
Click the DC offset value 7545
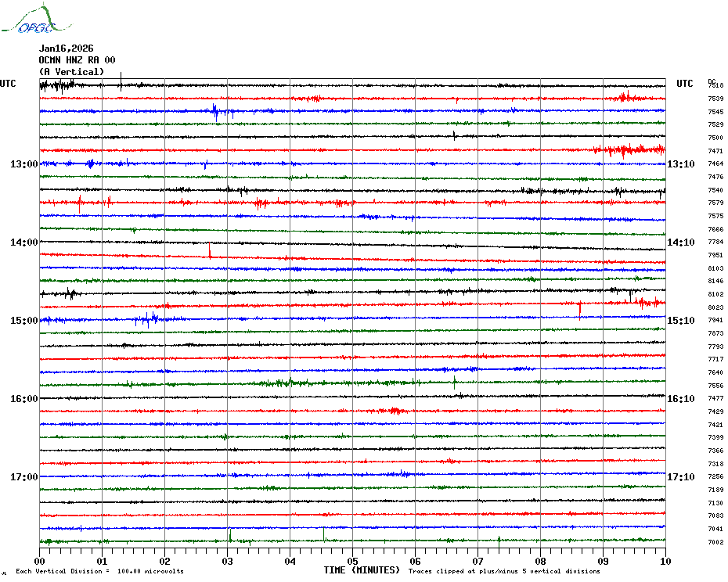tap(715, 112)
